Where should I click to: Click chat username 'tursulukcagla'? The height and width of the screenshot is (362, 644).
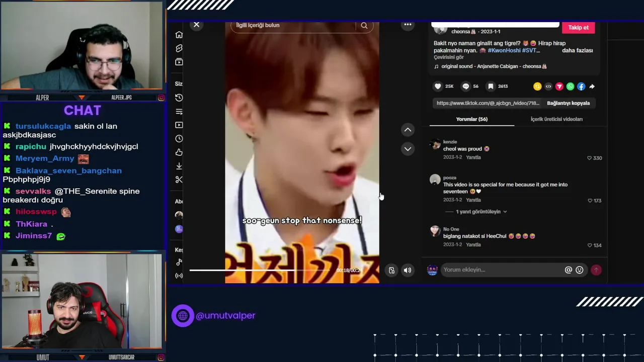[43, 126]
